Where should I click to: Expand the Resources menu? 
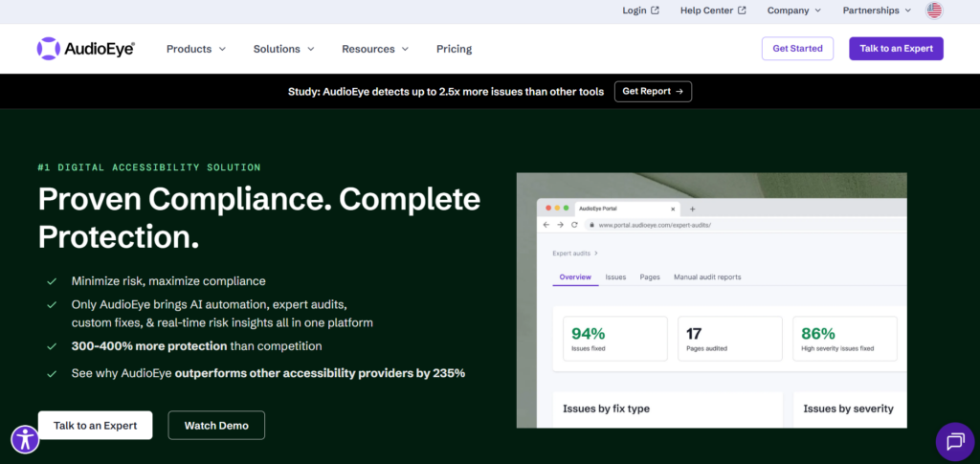pyautogui.click(x=375, y=49)
